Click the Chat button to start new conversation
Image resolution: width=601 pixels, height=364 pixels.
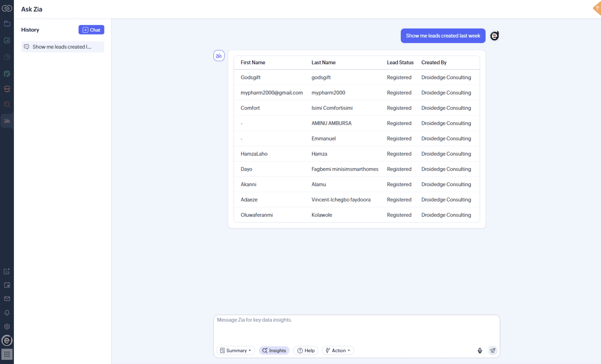[91, 30]
